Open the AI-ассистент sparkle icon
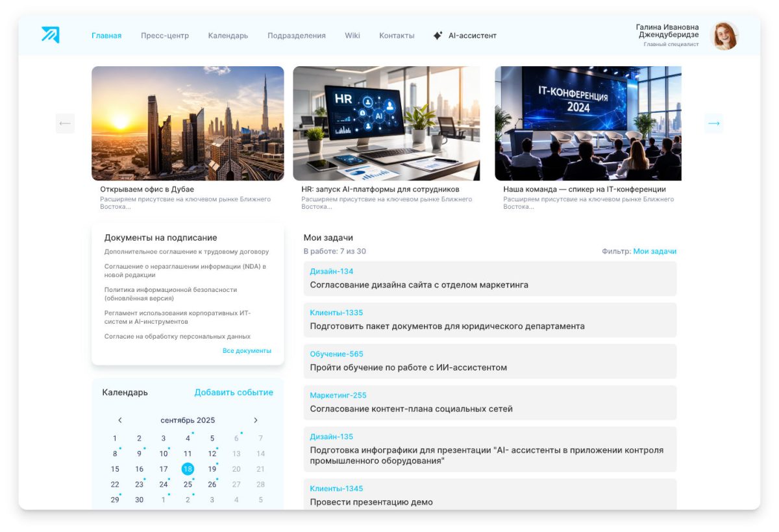The height and width of the screenshot is (532, 779). click(x=439, y=36)
